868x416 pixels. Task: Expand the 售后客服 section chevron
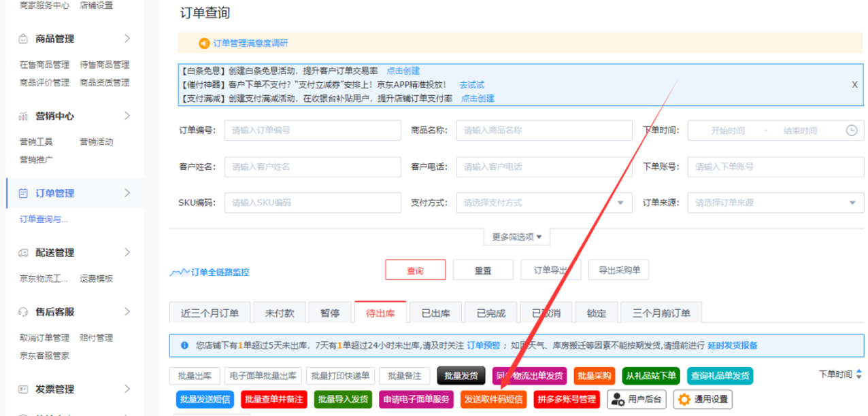(x=127, y=312)
